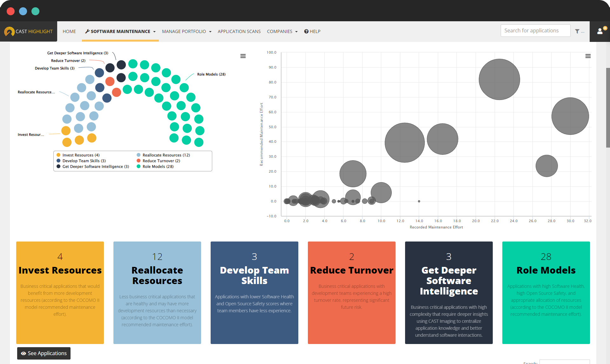The image size is (610, 364).
Task: Go to the Home menu item
Action: point(69,31)
